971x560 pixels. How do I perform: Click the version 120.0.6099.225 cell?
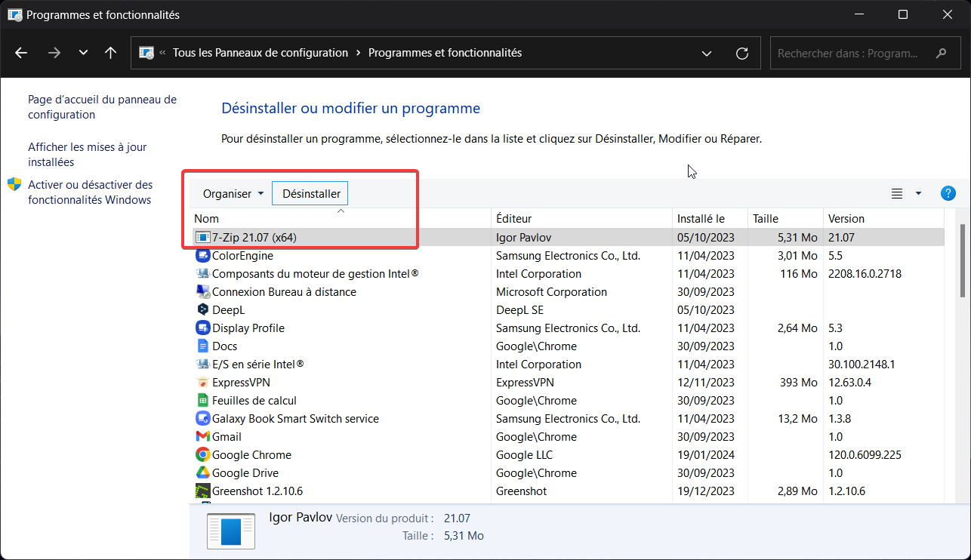pos(865,455)
